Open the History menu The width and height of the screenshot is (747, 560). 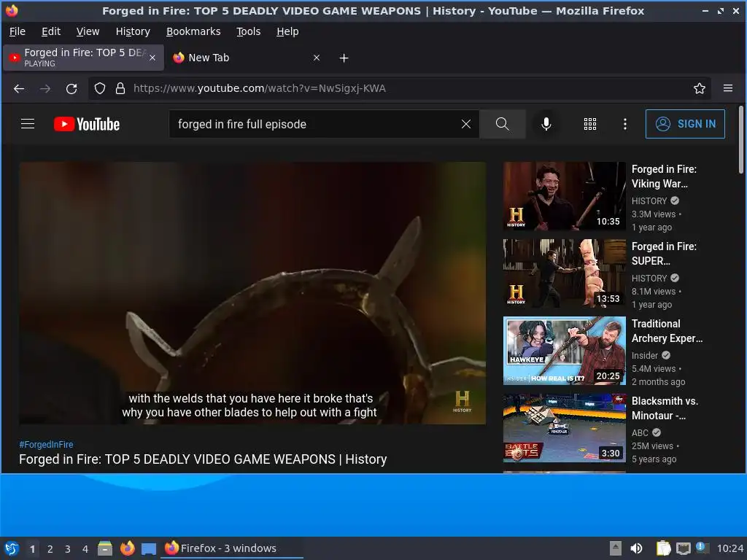pos(133,31)
